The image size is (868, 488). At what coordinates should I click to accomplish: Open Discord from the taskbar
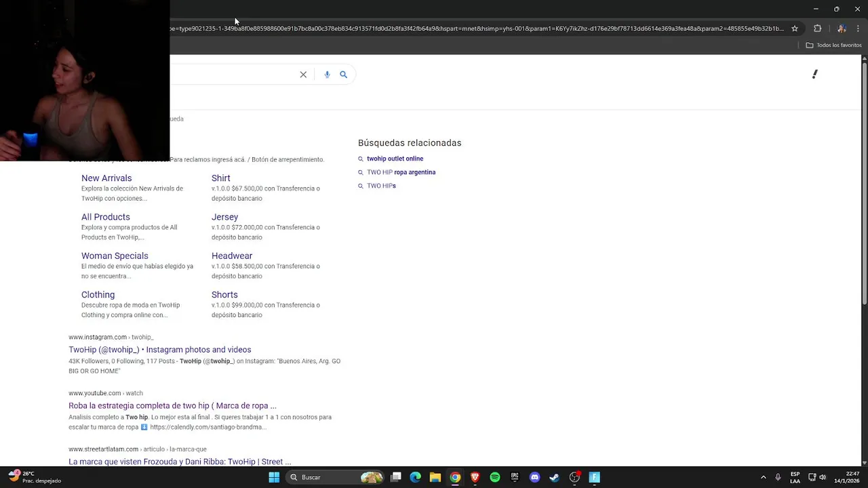click(x=534, y=477)
